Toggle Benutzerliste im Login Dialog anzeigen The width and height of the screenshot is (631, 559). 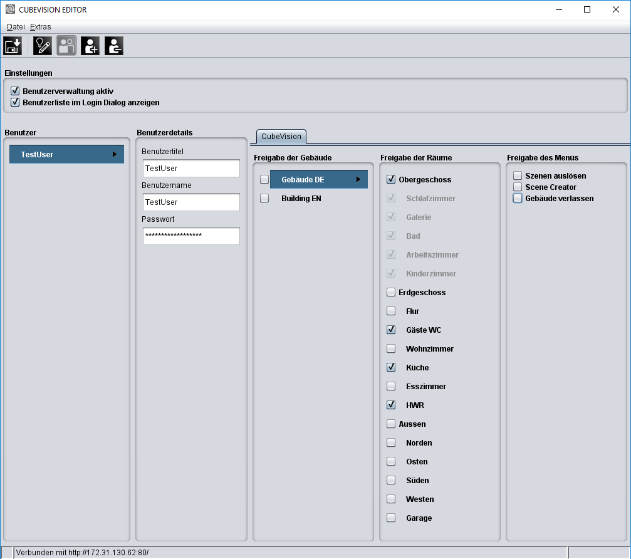(15, 102)
